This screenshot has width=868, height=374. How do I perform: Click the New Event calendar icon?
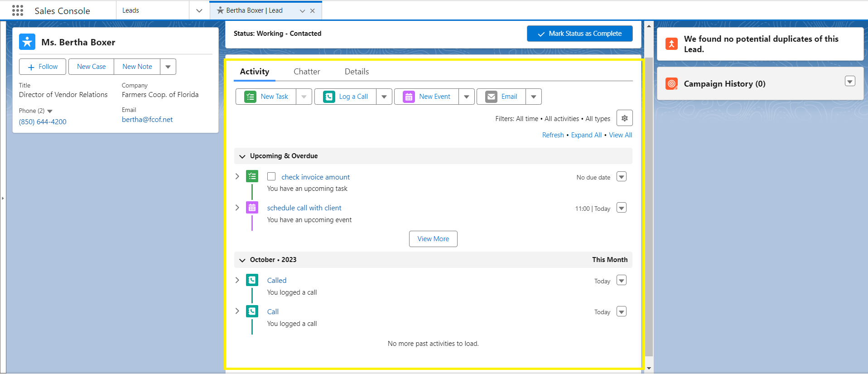click(x=409, y=97)
